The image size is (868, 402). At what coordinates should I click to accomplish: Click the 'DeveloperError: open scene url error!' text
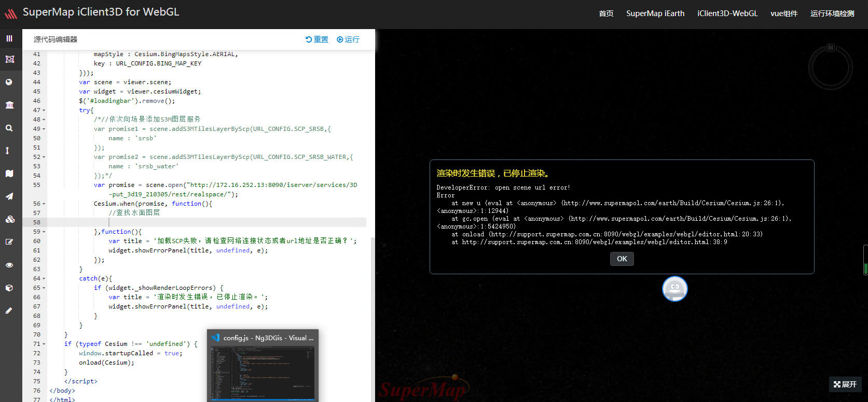tap(503, 187)
